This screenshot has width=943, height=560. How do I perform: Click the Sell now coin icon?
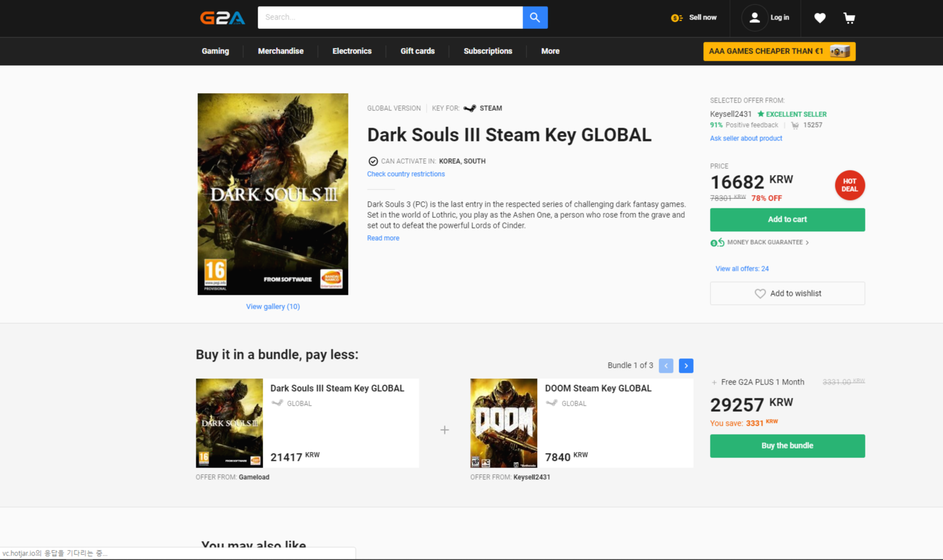pyautogui.click(x=676, y=18)
